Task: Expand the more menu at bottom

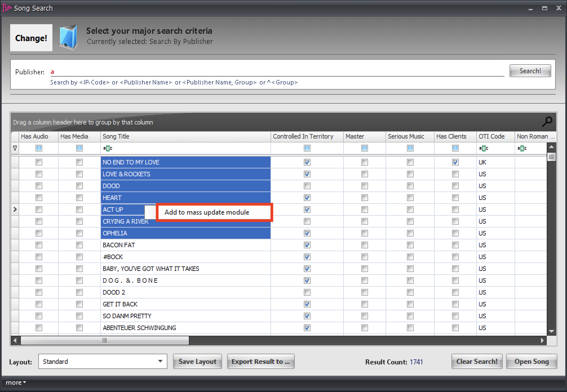Action: [x=16, y=382]
